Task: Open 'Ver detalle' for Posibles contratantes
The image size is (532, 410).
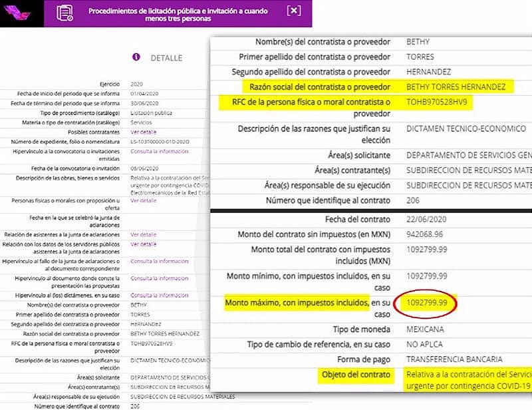Action: pyautogui.click(x=143, y=132)
